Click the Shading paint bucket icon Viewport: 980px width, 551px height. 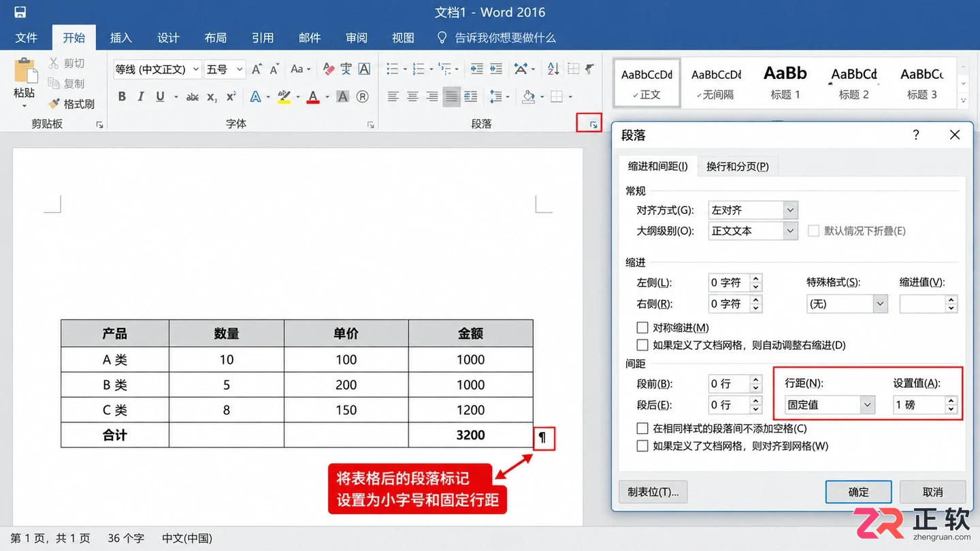point(528,97)
